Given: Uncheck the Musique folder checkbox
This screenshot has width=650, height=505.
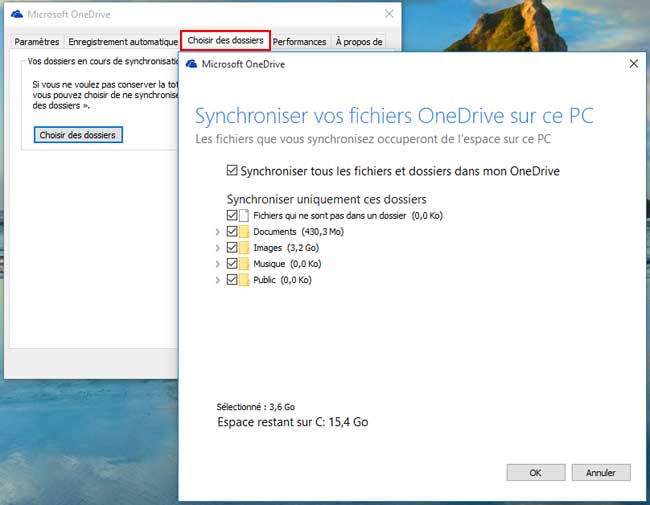Looking at the screenshot, I should (x=232, y=263).
